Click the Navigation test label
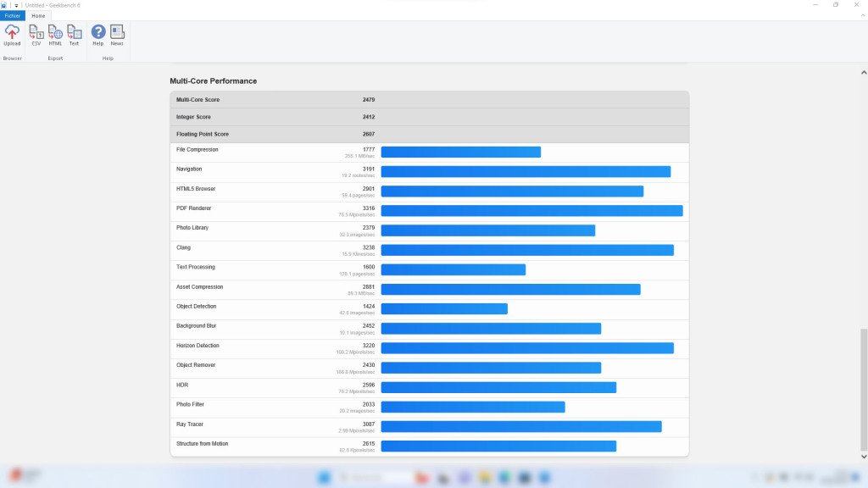This screenshot has width=868, height=488. tap(189, 169)
